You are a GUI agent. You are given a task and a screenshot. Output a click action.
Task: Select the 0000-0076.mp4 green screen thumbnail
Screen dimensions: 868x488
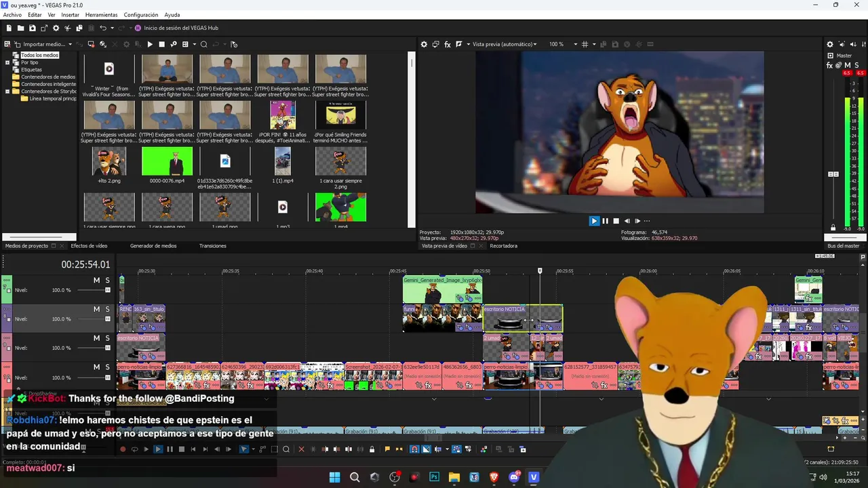[167, 161]
